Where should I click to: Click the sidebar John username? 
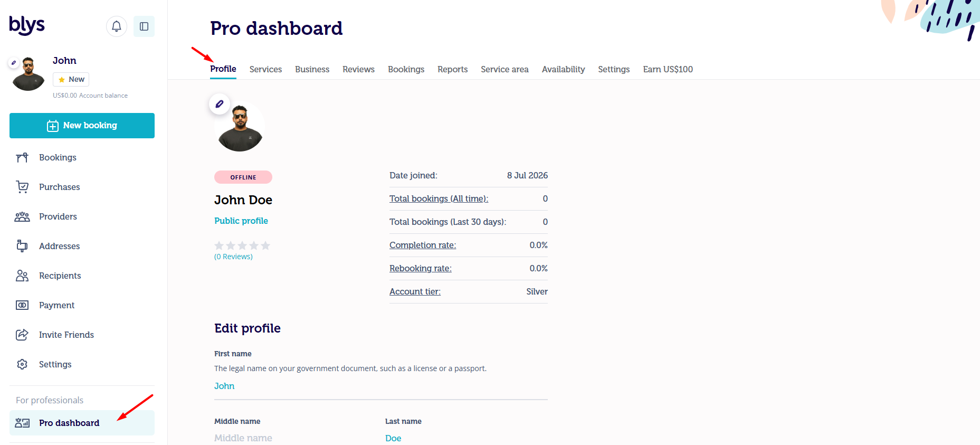(64, 61)
